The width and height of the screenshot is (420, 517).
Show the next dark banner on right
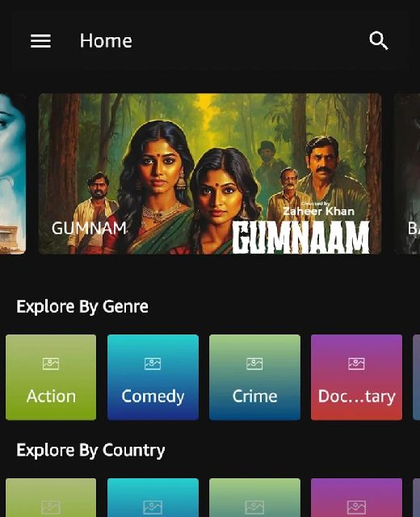(407, 174)
